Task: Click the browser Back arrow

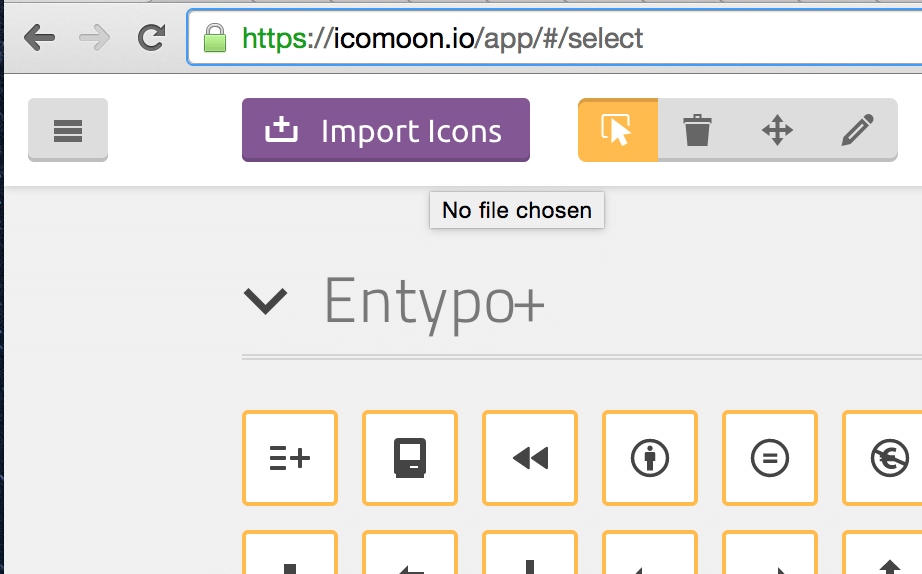Action: point(40,39)
